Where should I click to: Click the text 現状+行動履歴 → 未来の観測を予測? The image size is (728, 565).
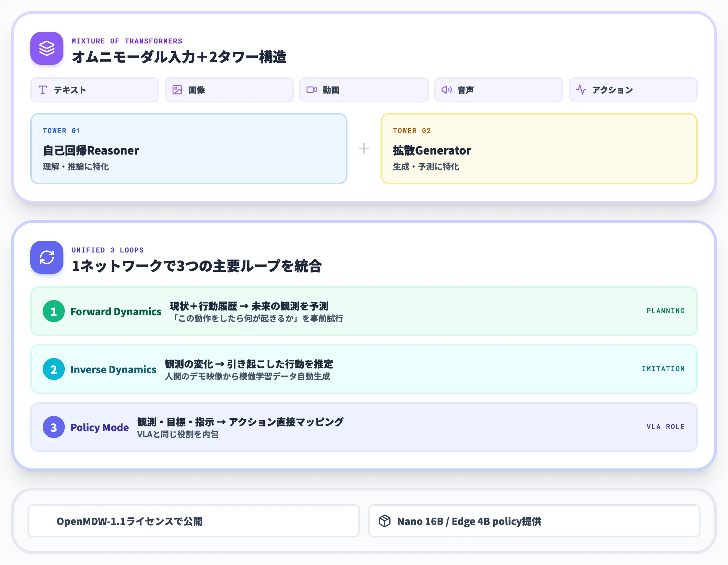pyautogui.click(x=249, y=306)
